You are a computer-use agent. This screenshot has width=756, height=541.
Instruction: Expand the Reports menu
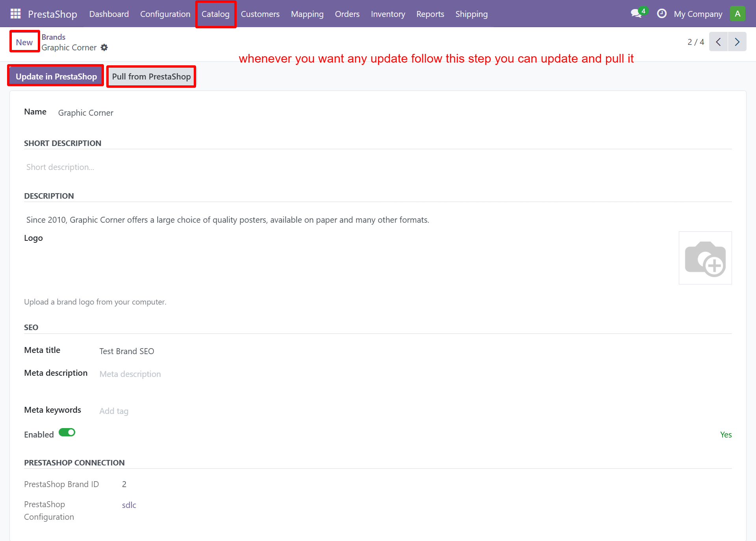[x=430, y=14]
